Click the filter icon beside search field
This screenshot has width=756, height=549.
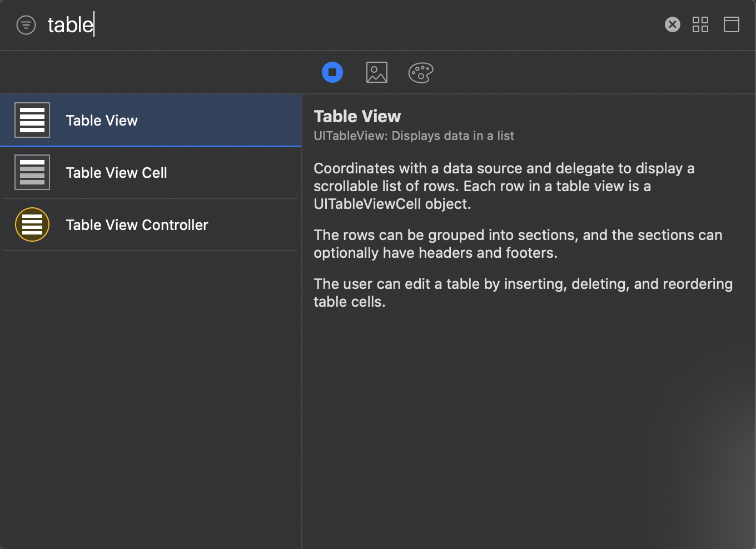point(26,25)
